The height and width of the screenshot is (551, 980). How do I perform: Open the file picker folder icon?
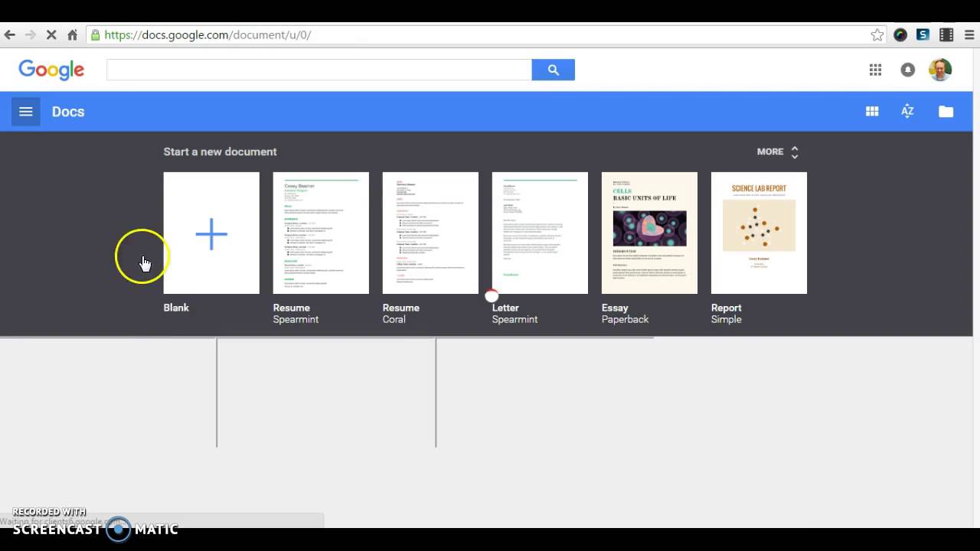coord(946,112)
